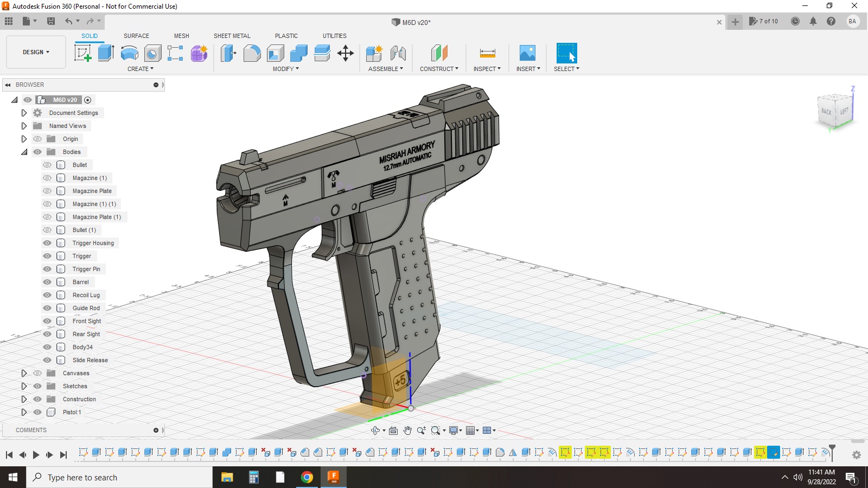
Task: Show the Magazine Plate body
Action: 47,191
